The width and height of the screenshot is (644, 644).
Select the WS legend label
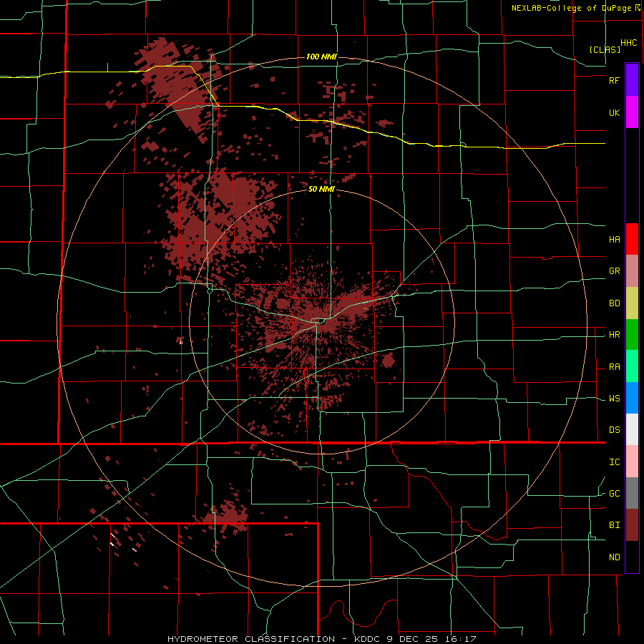tap(614, 399)
